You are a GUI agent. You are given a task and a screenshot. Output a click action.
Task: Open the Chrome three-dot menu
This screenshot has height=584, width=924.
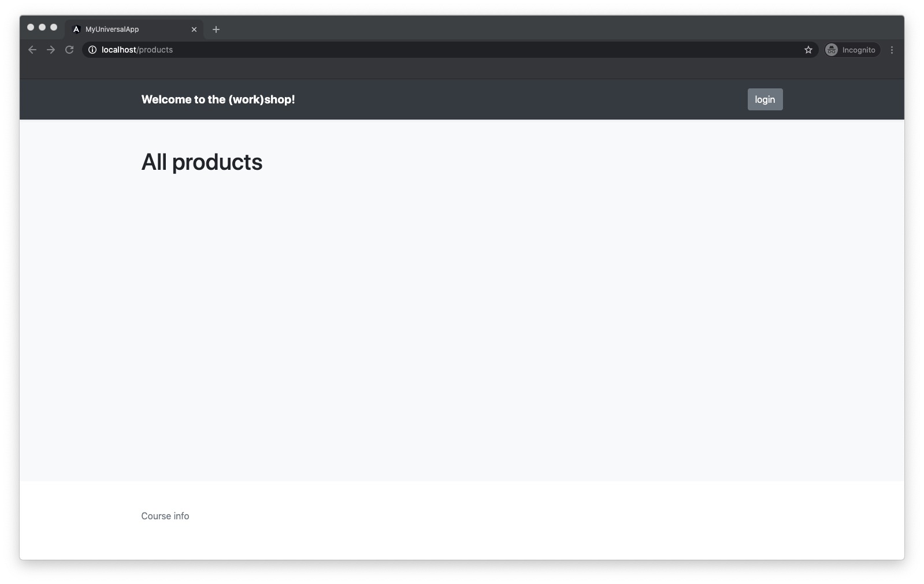(x=892, y=50)
